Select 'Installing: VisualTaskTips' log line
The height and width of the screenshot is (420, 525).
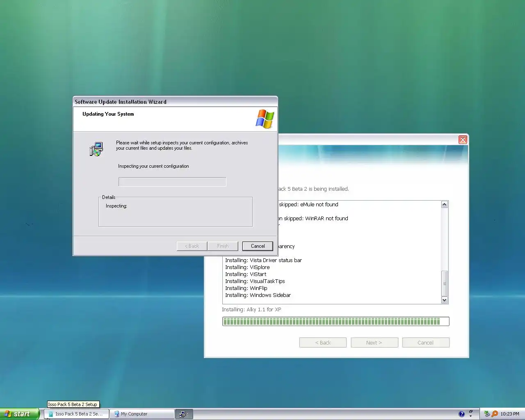pyautogui.click(x=255, y=281)
